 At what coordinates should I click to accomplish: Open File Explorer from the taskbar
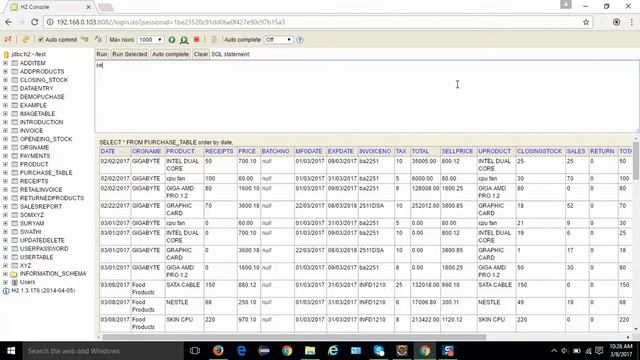[x=310, y=351]
